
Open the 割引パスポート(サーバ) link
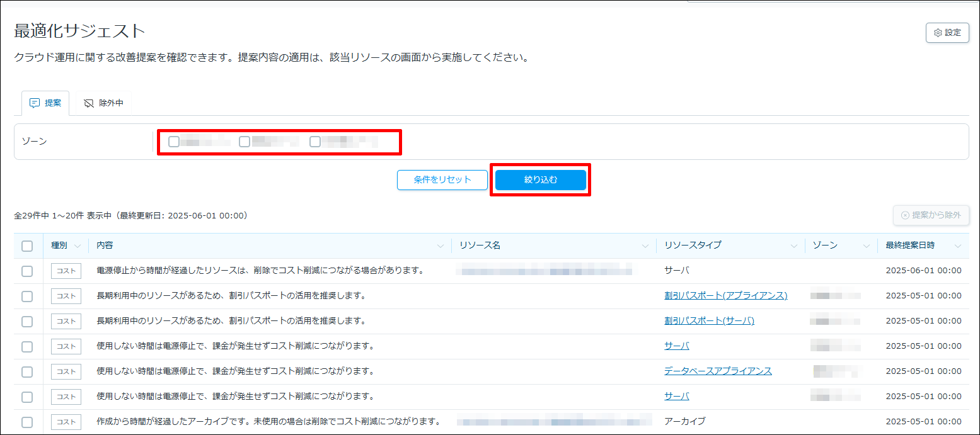(x=709, y=320)
